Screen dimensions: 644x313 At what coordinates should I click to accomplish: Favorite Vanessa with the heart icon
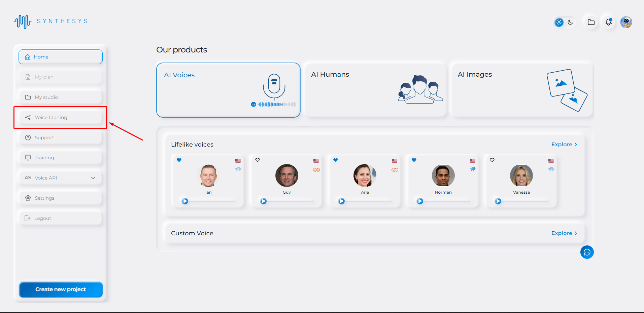pos(492,160)
